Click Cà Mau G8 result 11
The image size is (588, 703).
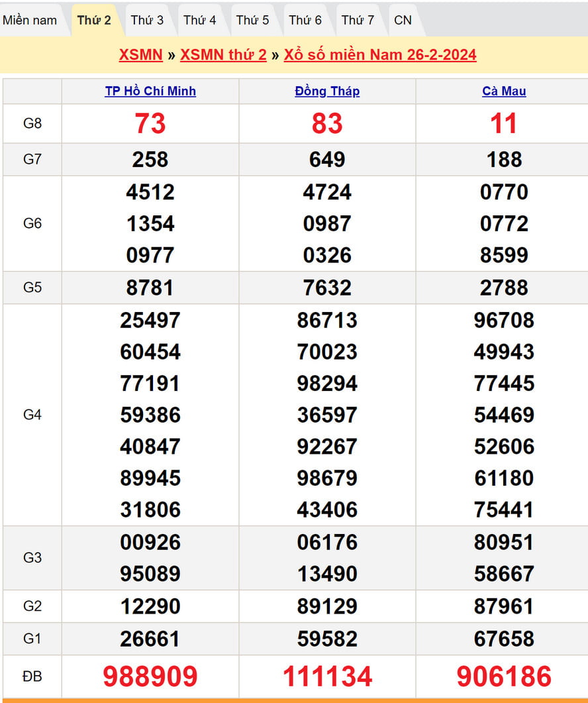[504, 123]
